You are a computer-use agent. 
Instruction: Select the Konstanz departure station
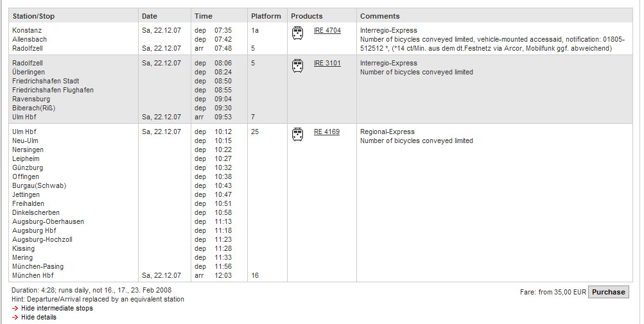27,30
